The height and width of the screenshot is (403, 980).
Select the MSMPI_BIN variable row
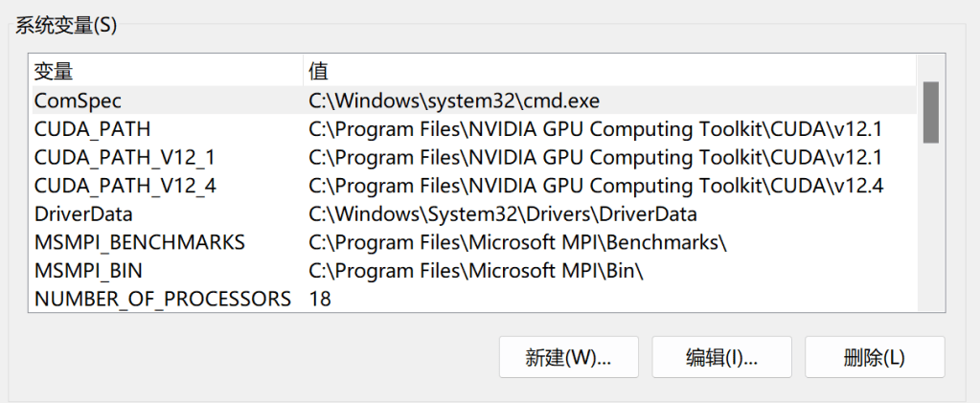pos(88,272)
